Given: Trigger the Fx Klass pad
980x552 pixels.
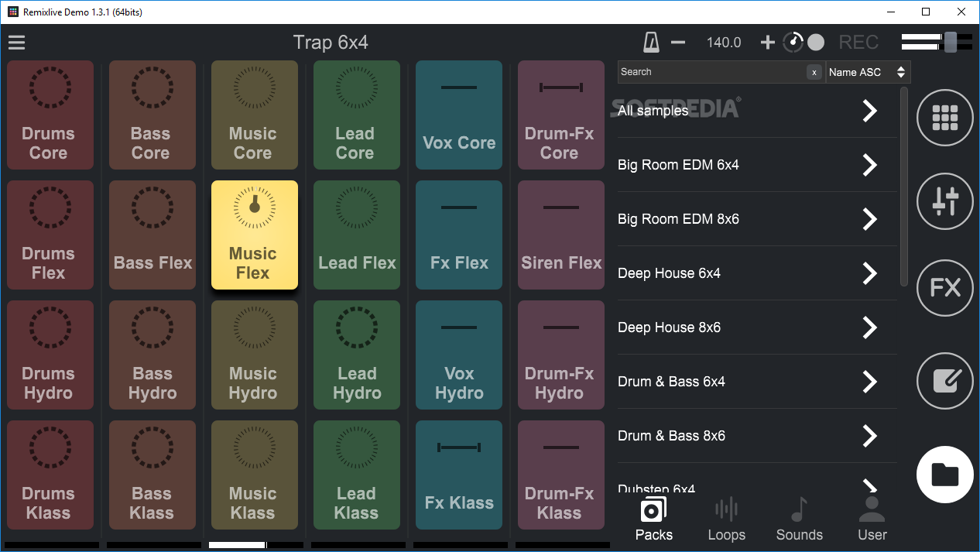Looking at the screenshot, I should [x=459, y=475].
